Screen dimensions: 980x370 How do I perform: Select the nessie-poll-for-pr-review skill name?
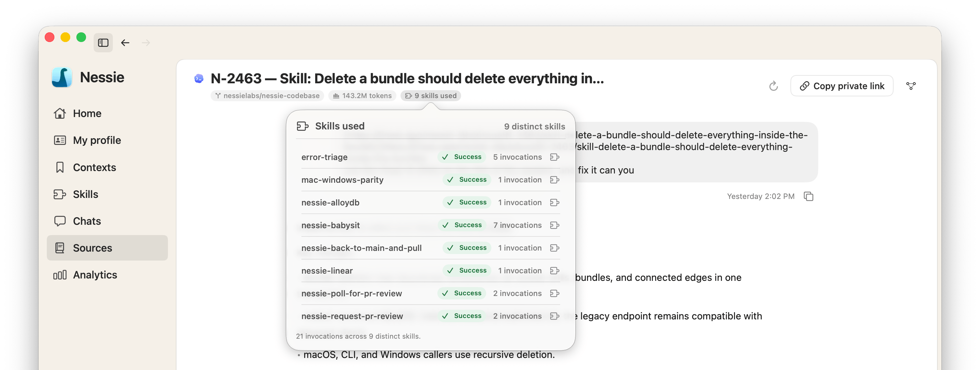[352, 294]
